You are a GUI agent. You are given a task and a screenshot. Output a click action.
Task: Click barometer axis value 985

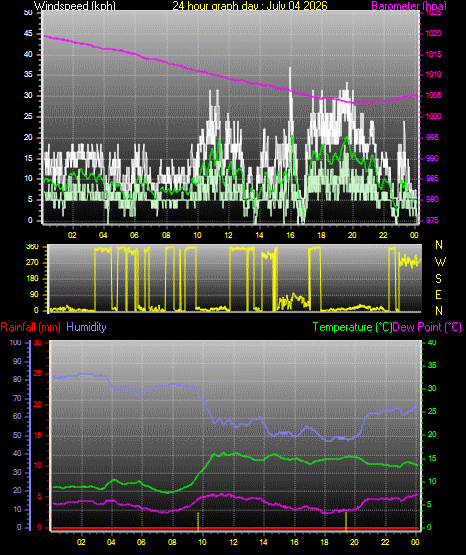point(432,178)
